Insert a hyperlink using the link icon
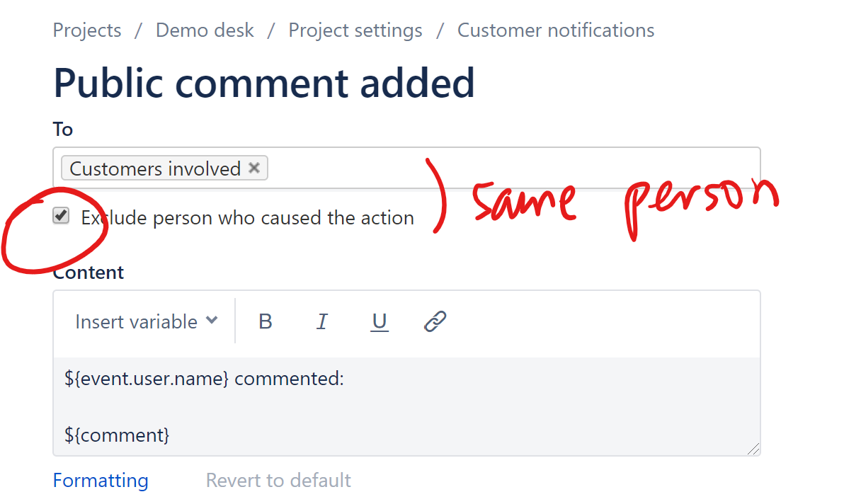This screenshot has width=844, height=504. coord(435,321)
